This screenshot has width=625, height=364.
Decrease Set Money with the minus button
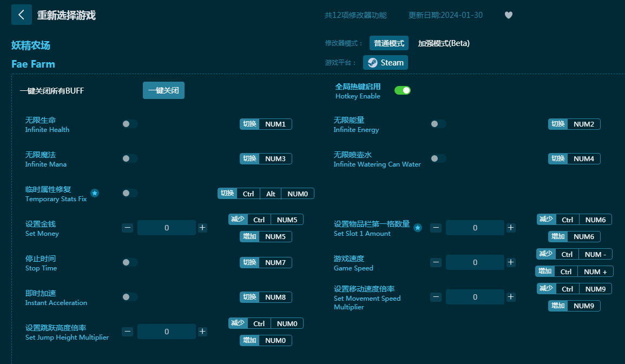128,228
